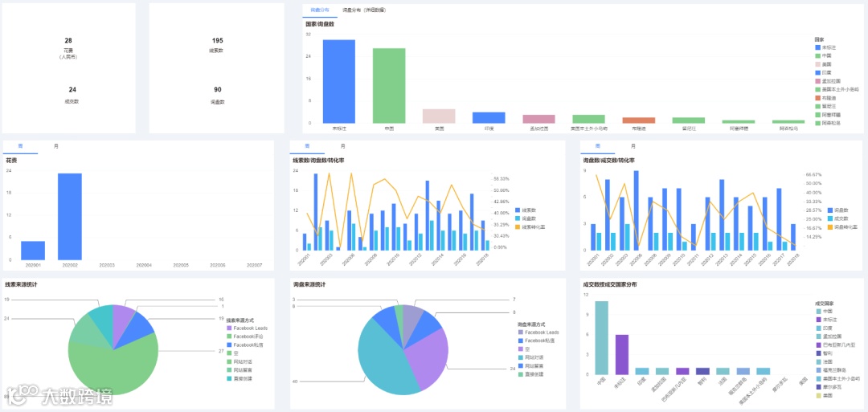Click 直接创建 in 询盘来源方式 legend

point(530,374)
